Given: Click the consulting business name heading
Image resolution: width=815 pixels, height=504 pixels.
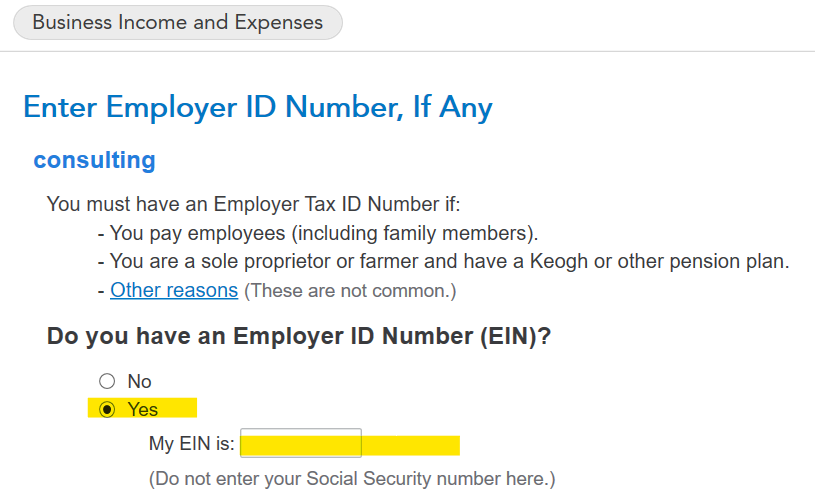Looking at the screenshot, I should [x=94, y=160].
